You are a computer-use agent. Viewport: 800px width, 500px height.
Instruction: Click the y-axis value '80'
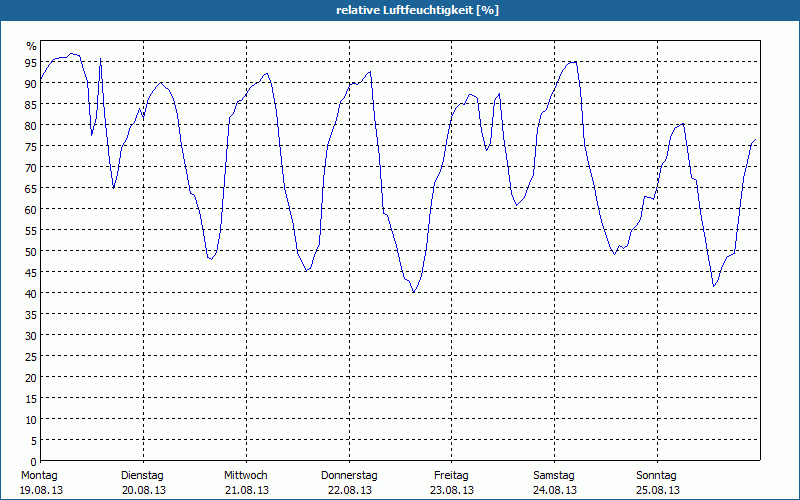click(x=31, y=126)
